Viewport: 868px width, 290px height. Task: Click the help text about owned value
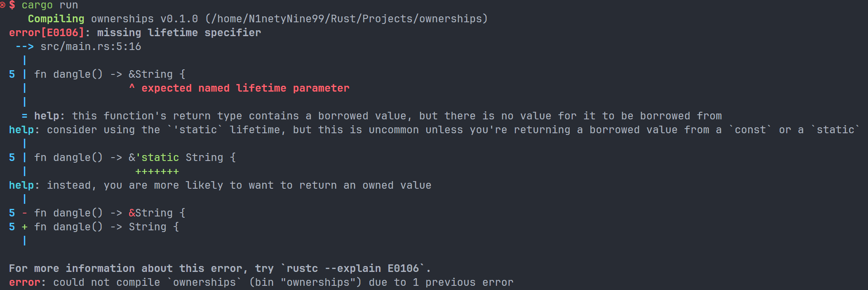click(239, 185)
